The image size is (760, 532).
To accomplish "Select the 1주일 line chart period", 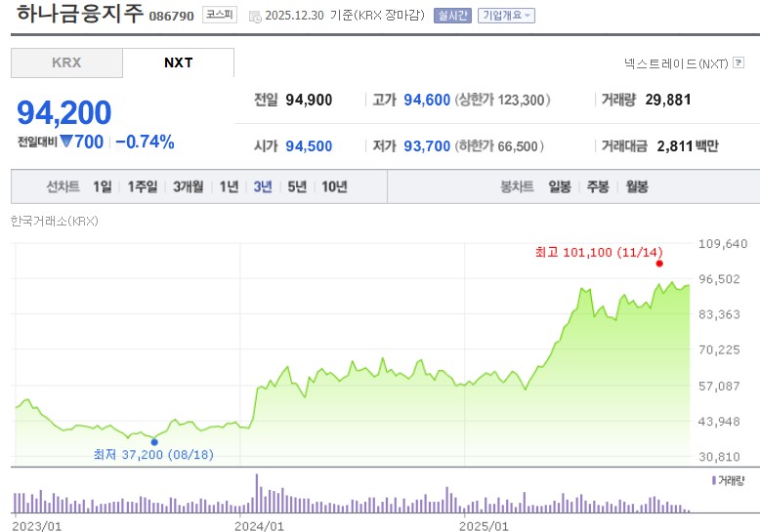I will point(143,186).
